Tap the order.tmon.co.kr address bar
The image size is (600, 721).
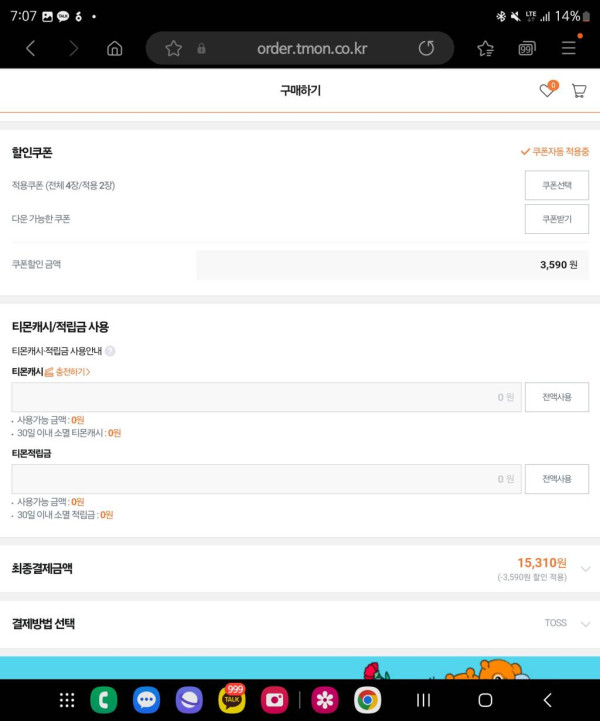coord(311,48)
